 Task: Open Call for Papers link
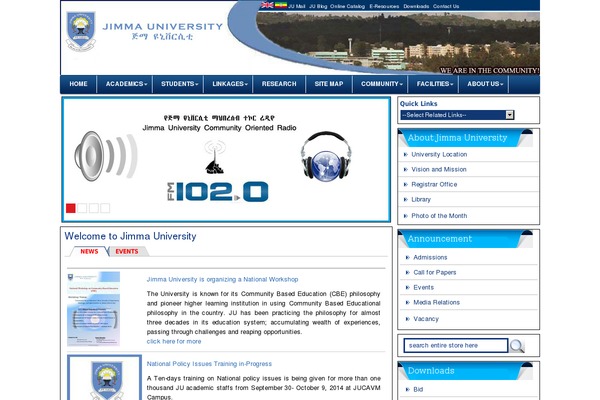pyautogui.click(x=435, y=273)
